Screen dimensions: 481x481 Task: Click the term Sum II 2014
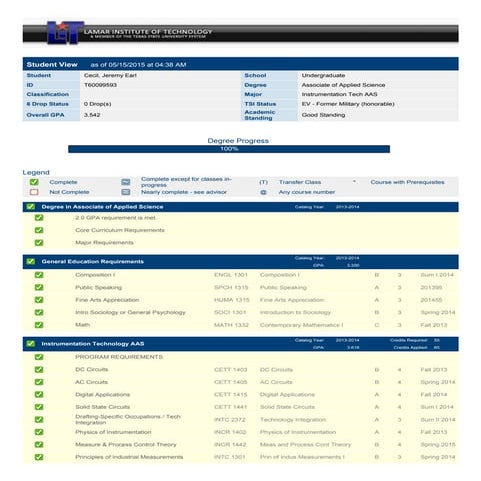coord(438,420)
